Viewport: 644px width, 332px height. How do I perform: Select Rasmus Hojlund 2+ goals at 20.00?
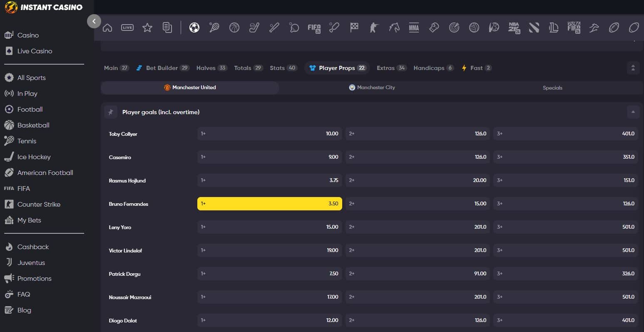418,180
